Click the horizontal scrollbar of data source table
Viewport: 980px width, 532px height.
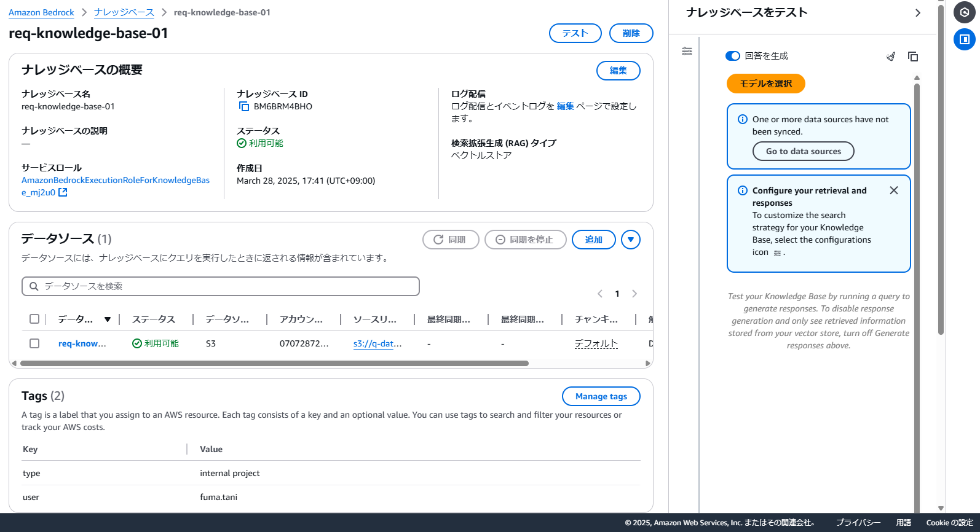click(274, 363)
